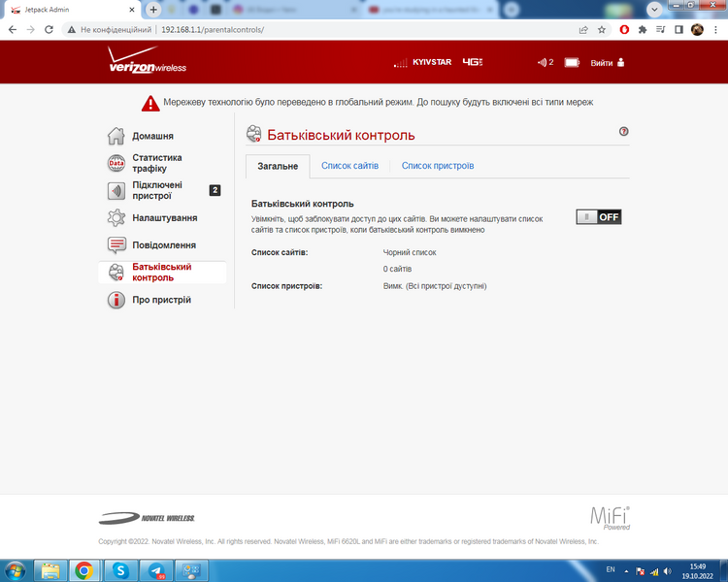
Task: Bookmark this page with the star icon
Action: point(602,30)
